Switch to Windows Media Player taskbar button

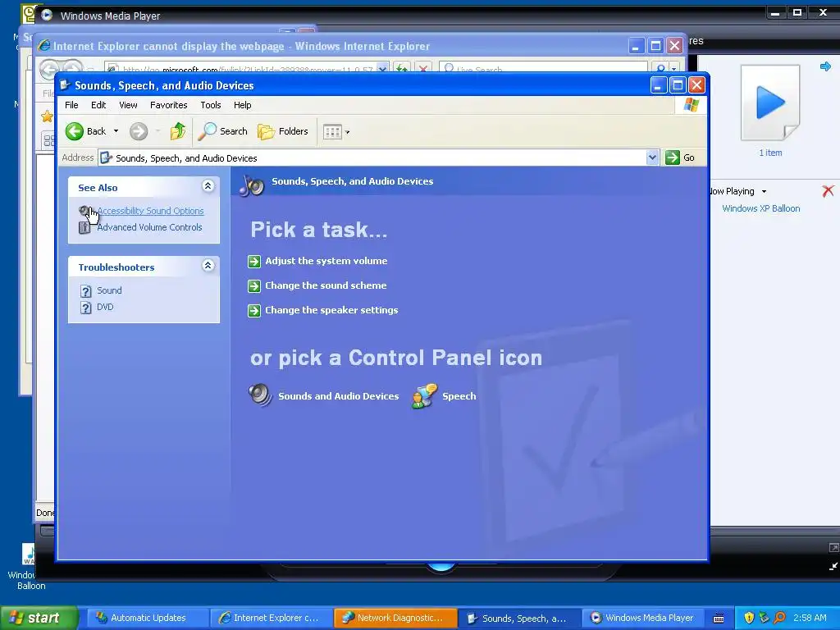641,618
